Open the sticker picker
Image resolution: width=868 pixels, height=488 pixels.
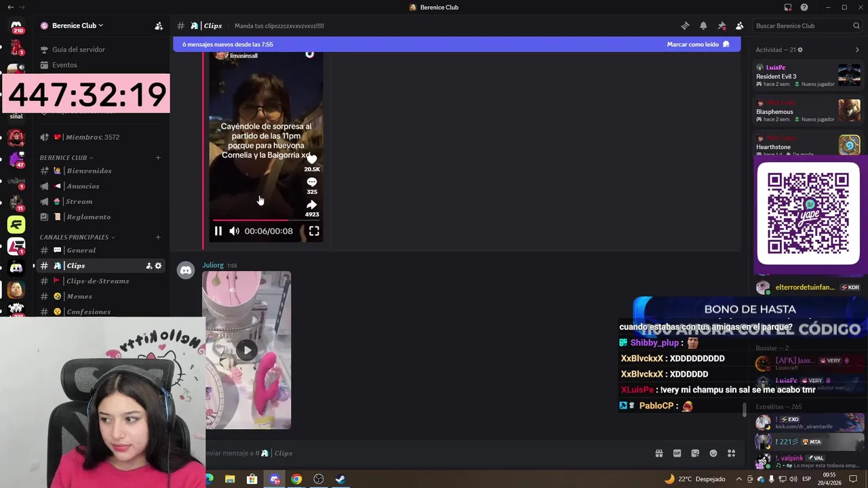pos(695,453)
